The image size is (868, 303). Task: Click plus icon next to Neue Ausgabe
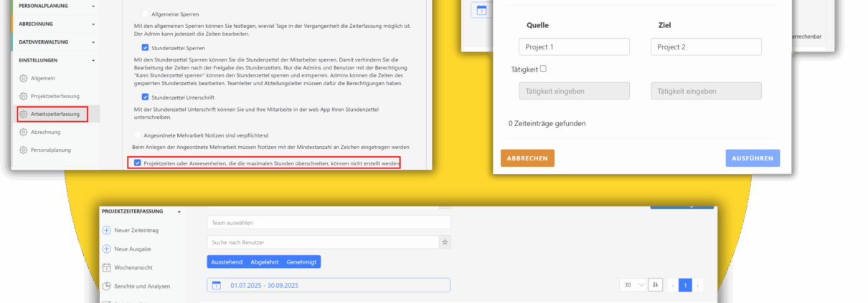pos(106,249)
